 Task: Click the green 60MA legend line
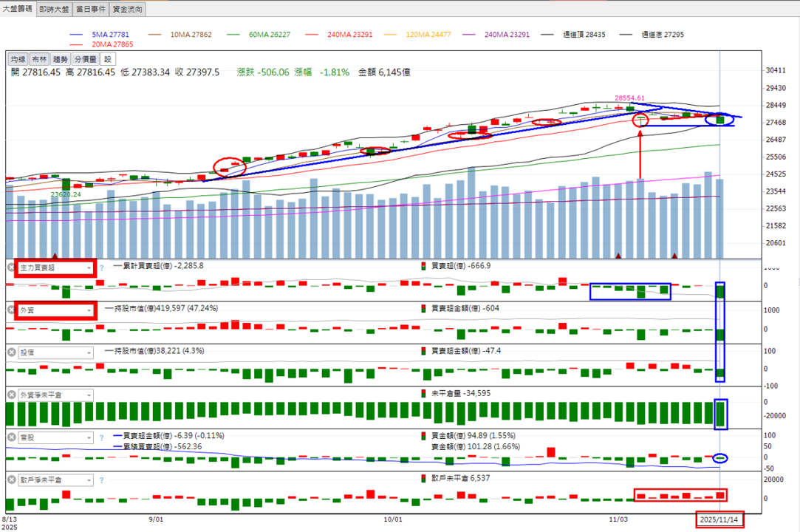(233, 35)
